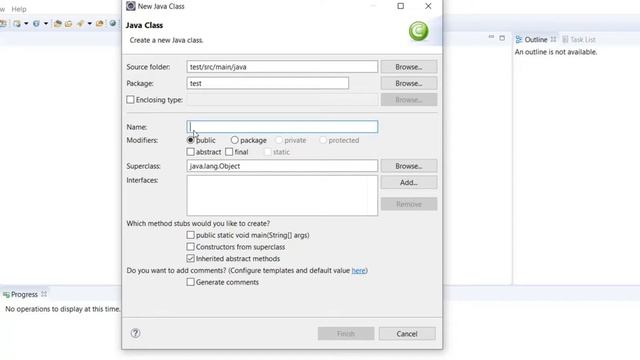Open the 'here' templates configuration link

click(358, 270)
